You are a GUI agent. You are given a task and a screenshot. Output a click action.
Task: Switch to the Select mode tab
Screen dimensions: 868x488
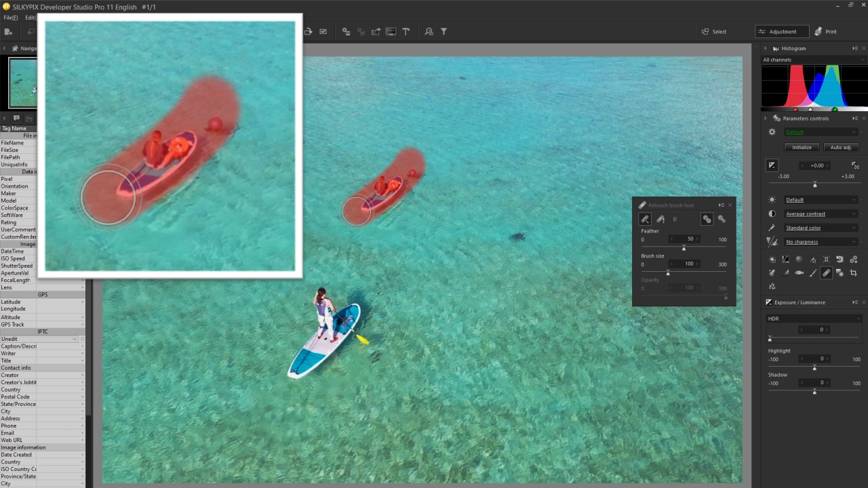click(x=714, y=31)
